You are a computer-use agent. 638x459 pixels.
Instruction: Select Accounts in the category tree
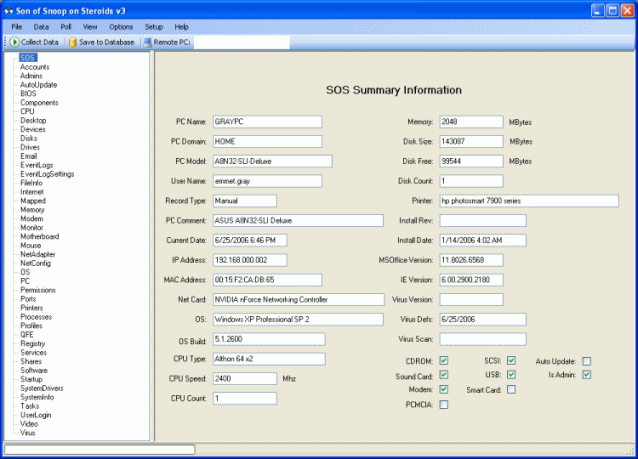(x=34, y=67)
